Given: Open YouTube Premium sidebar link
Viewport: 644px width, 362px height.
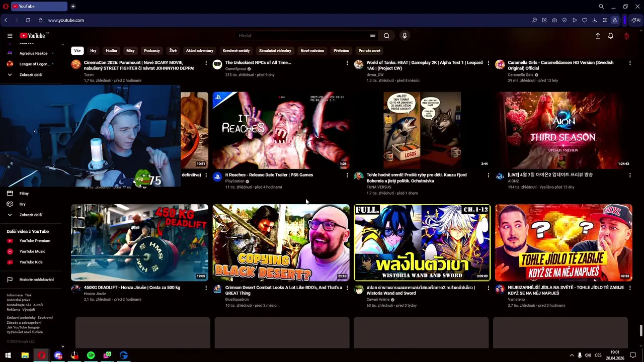Looking at the screenshot, I should click(31, 241).
